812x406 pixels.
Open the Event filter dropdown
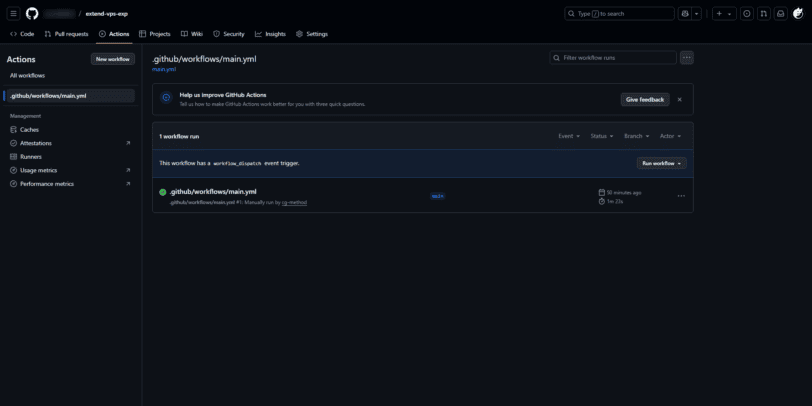pos(569,136)
